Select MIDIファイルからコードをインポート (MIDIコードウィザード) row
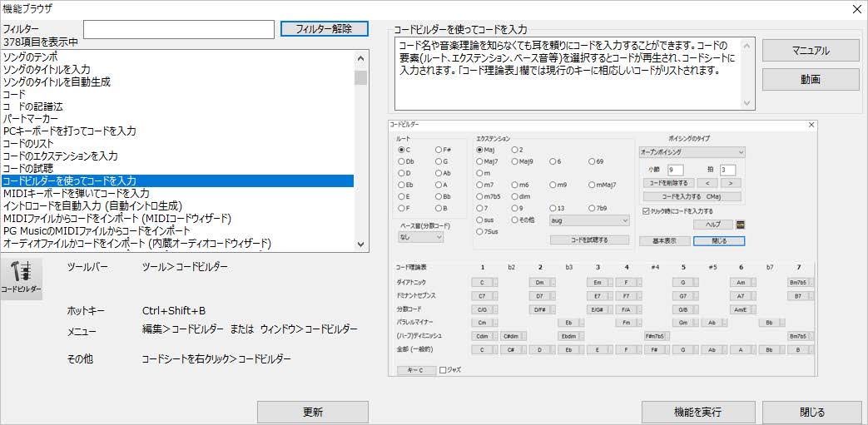The height and width of the screenshot is (425, 868). tap(177, 218)
